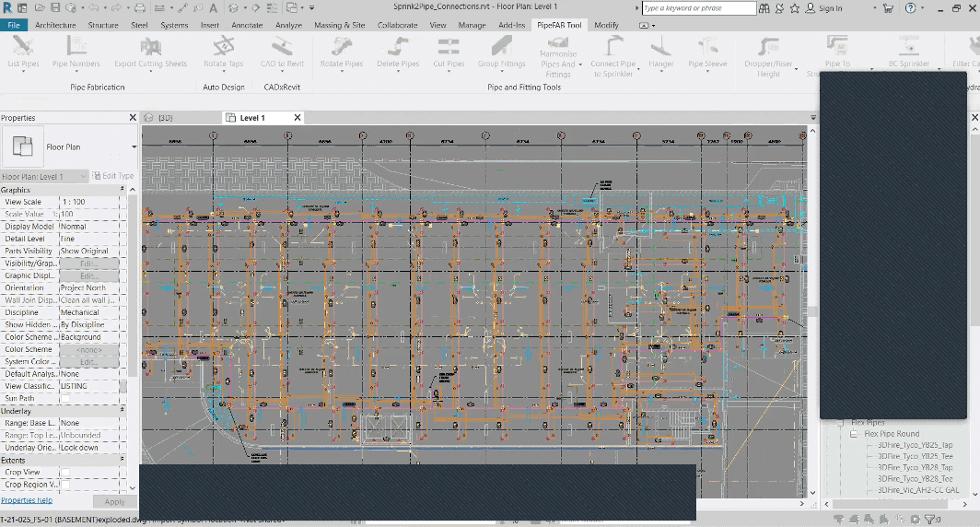Switch to the Systems ribbon tab
The image size is (980, 527).
(x=174, y=25)
